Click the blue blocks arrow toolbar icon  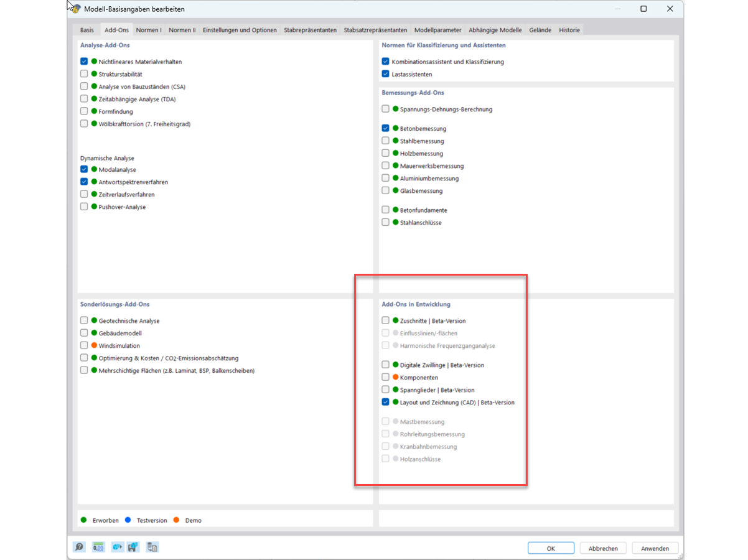coord(116,547)
